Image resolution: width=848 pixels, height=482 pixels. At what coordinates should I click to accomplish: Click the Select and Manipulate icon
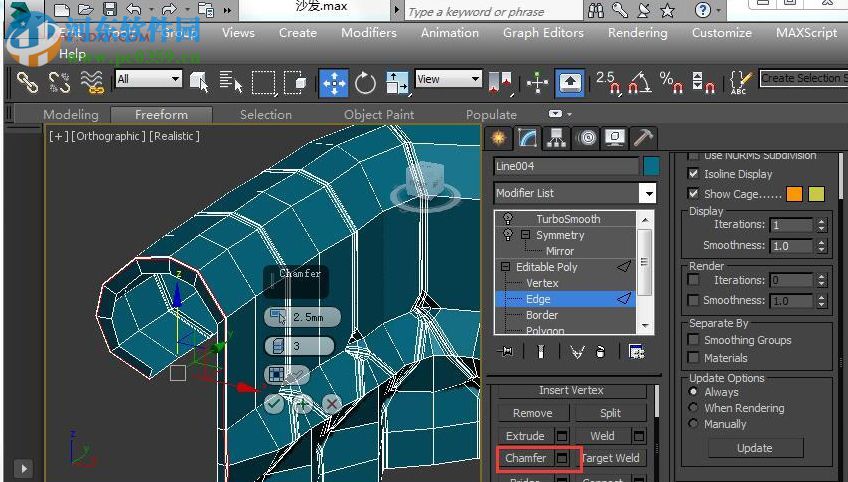538,83
